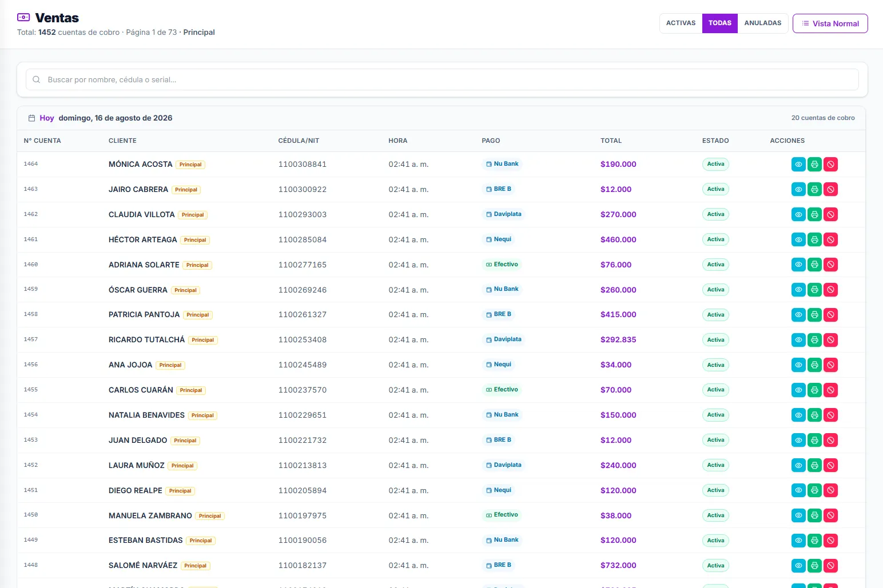883x588 pixels.
Task: Click the Ventas cash icon in header
Action: [x=23, y=18]
